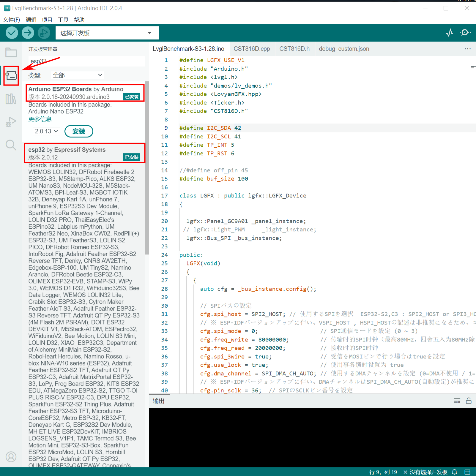
Task: Click the 没有选择开发板 status bar entry
Action: [425, 472]
